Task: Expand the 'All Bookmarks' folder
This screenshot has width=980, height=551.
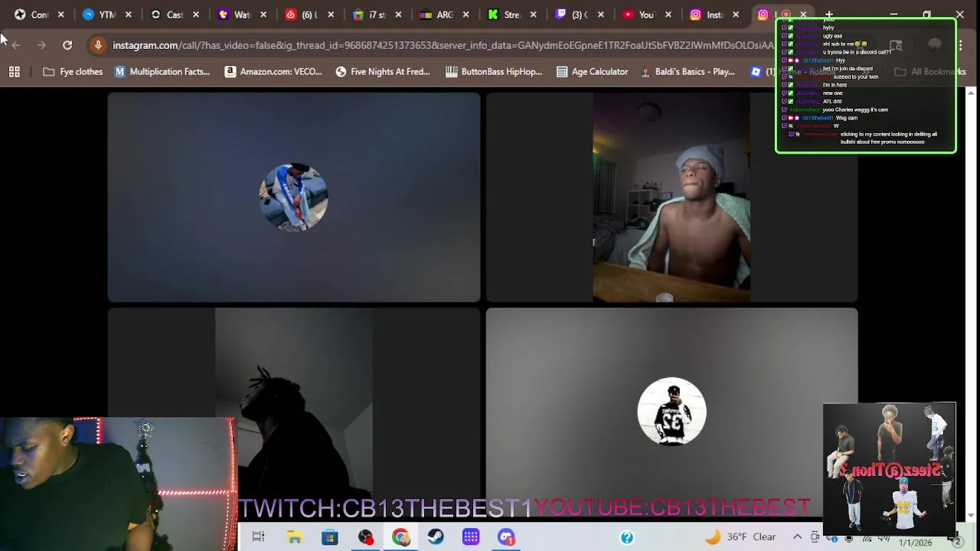Action: [x=929, y=72]
